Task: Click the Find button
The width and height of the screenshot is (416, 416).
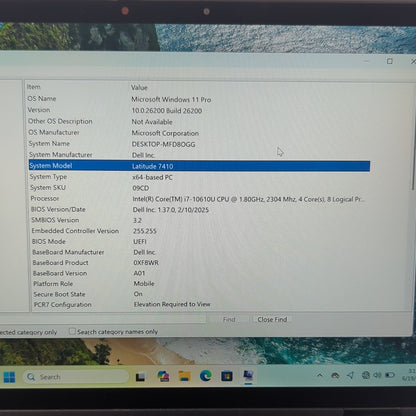Action: pyautogui.click(x=229, y=319)
